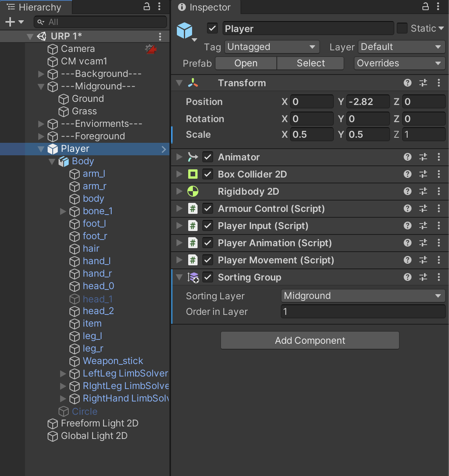Open the Player prefab chevron arrow in hierarchy

[164, 149]
